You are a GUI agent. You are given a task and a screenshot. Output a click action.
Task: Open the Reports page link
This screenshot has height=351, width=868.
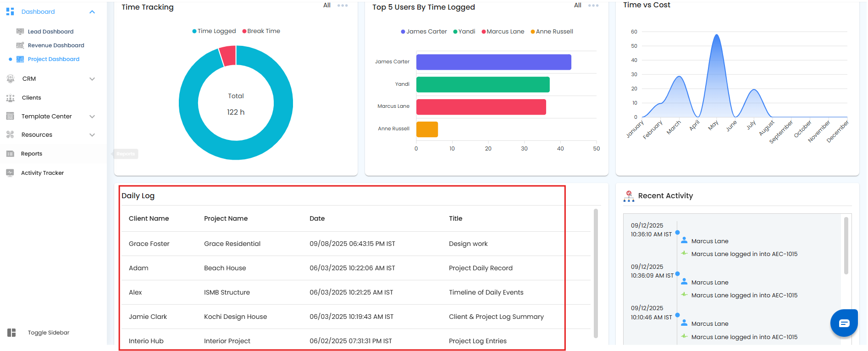click(32, 154)
